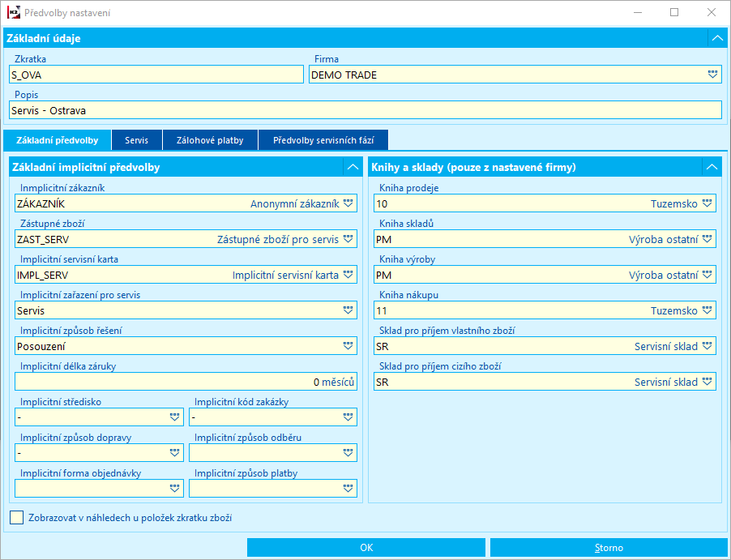
Task: Open the Implicitní středisko dropdown arrow
Action: [174, 417]
